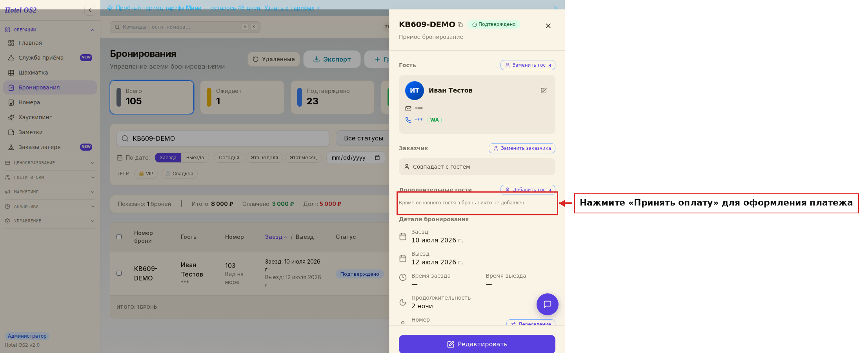Switch date filter to Выезда
The width and height of the screenshot is (868, 353).
pos(195,158)
